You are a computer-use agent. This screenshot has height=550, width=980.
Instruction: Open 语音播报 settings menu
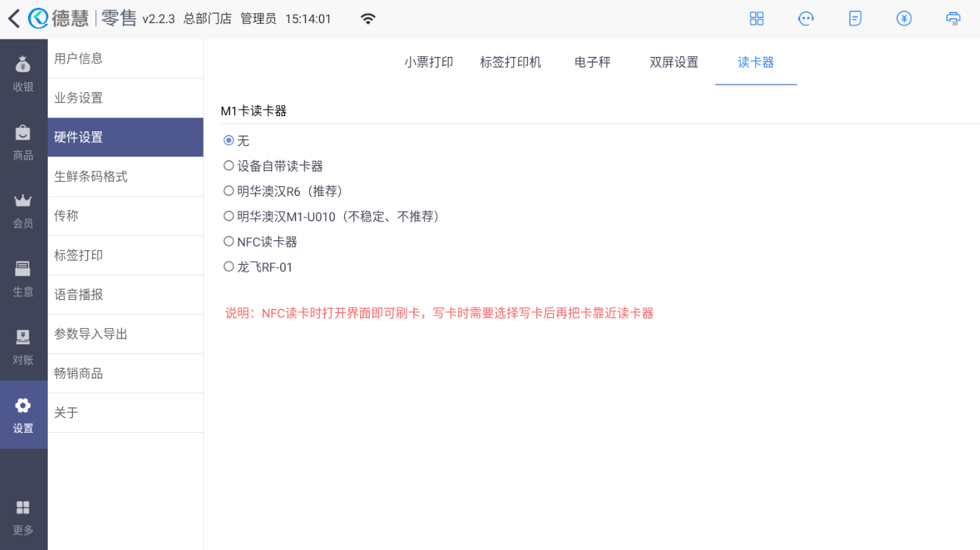coord(126,294)
